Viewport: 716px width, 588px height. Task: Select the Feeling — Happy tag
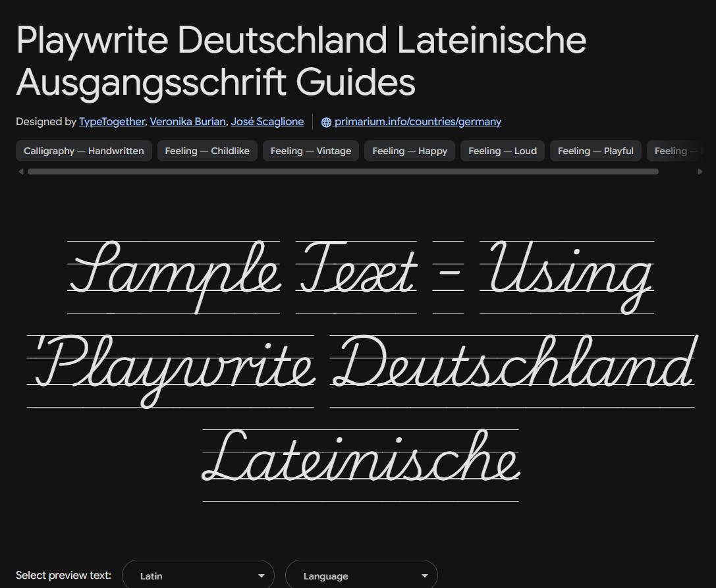point(410,151)
